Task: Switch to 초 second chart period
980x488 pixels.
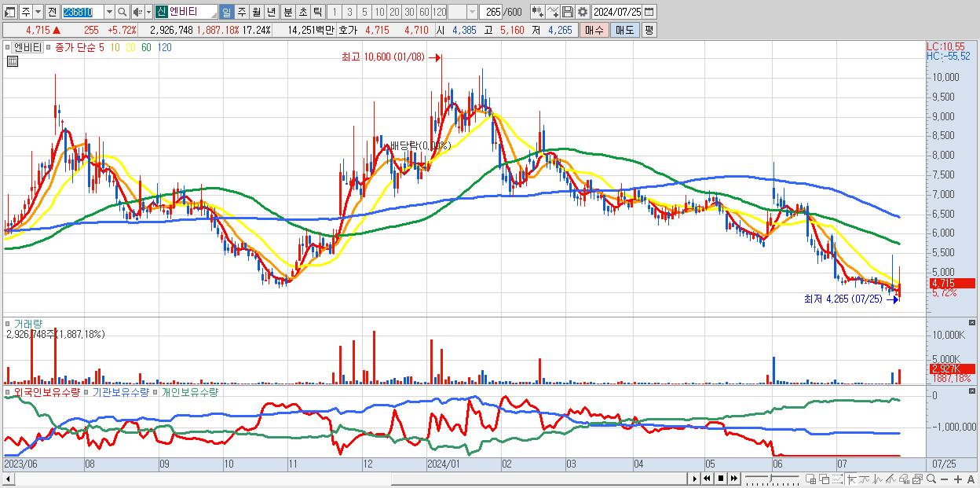Action: click(302, 12)
